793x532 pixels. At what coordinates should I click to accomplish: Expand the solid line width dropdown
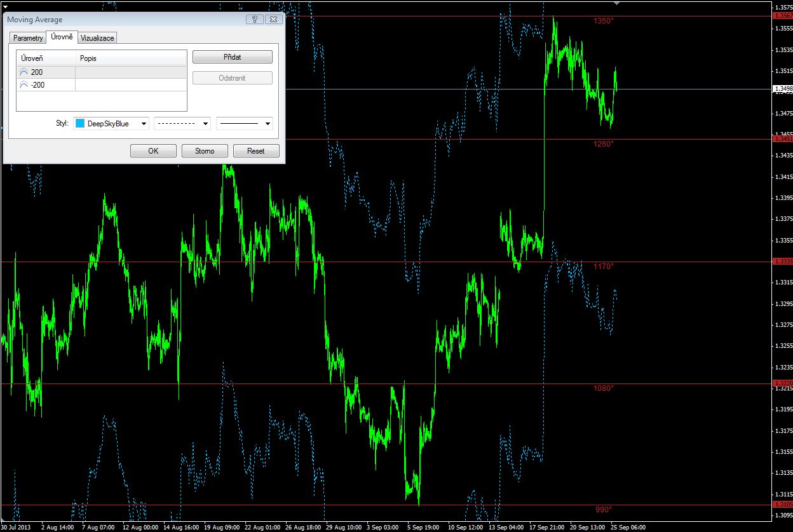[245, 124]
